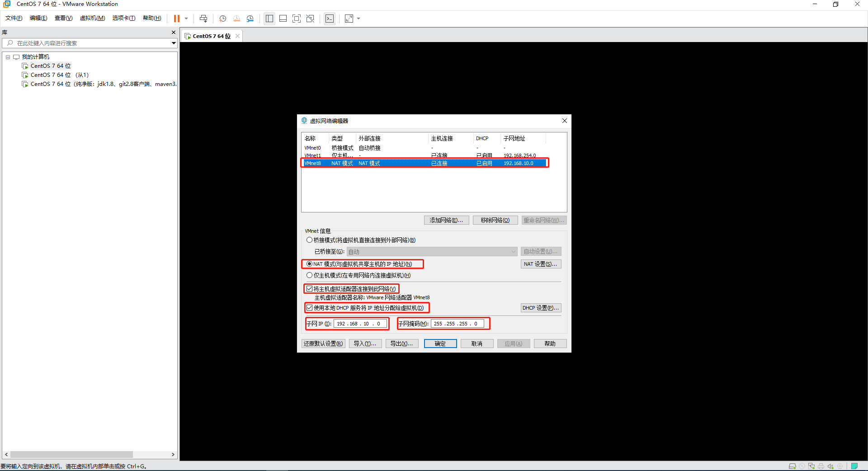Click the CD/DVD drive status bar icon
Screen dimensions: 868x471
coord(802,466)
